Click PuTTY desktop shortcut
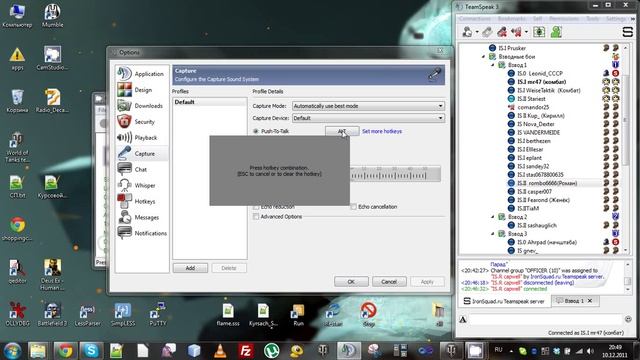 158,315
